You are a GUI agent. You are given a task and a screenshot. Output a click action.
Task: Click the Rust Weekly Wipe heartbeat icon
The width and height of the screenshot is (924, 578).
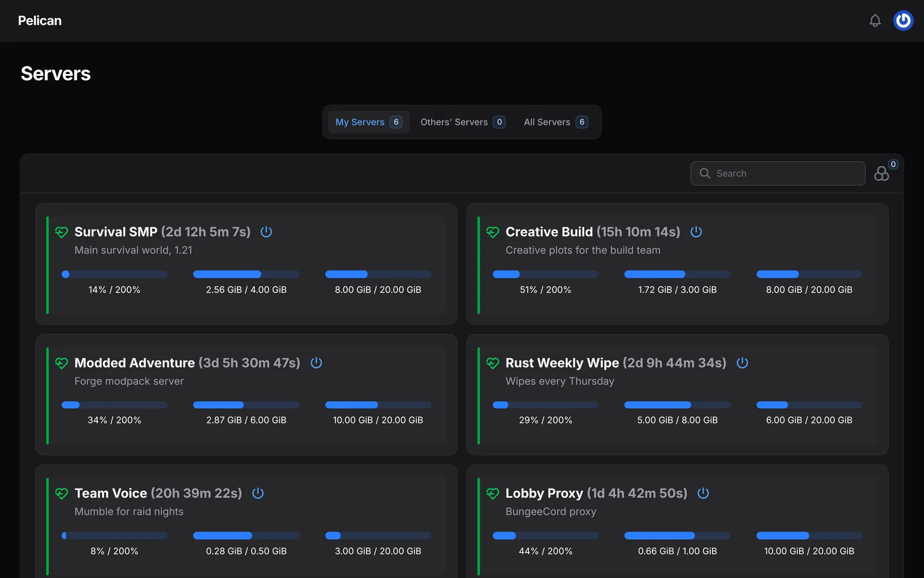tap(493, 363)
